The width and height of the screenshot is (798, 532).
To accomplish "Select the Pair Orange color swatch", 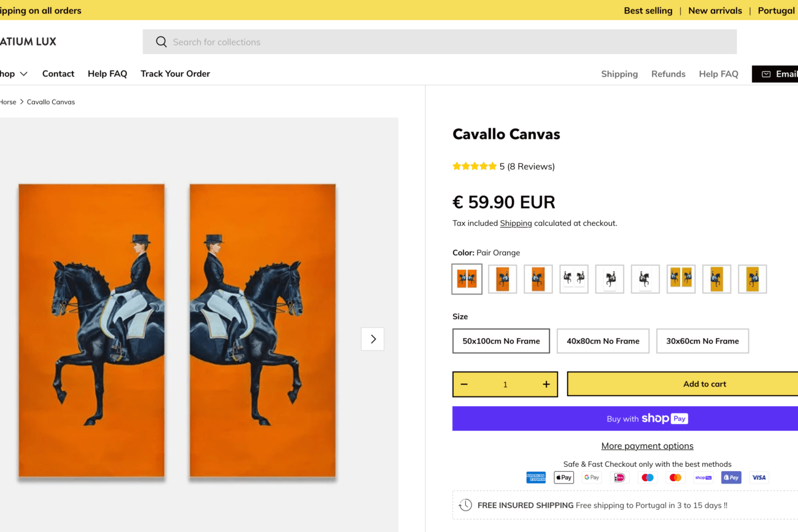I will [x=467, y=279].
